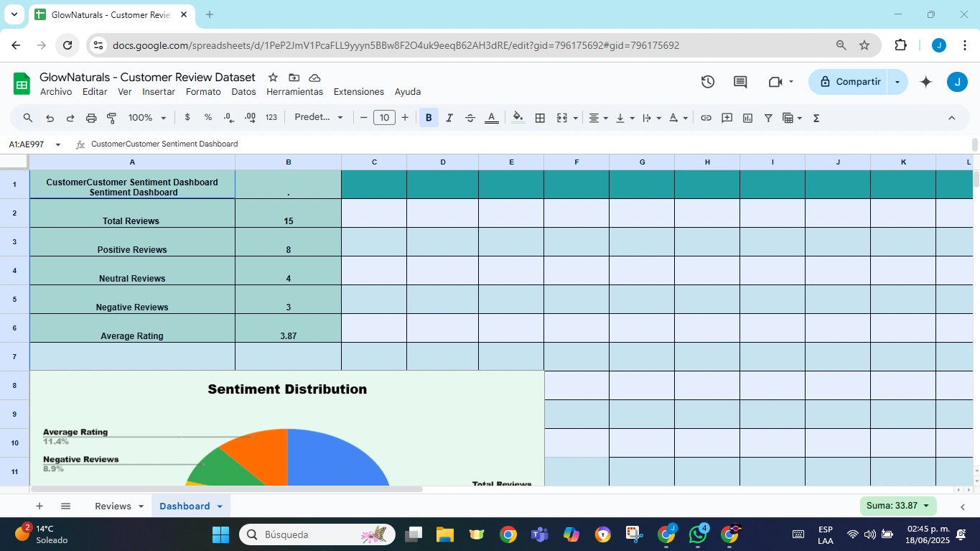This screenshot has height=551, width=980.
Task: Add a new sheet
Action: 39,506
